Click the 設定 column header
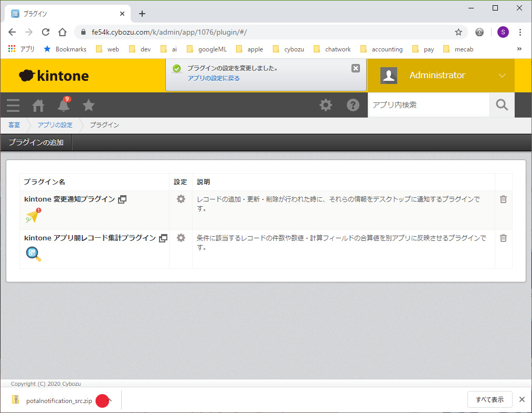The image size is (532, 413). pyautogui.click(x=180, y=182)
